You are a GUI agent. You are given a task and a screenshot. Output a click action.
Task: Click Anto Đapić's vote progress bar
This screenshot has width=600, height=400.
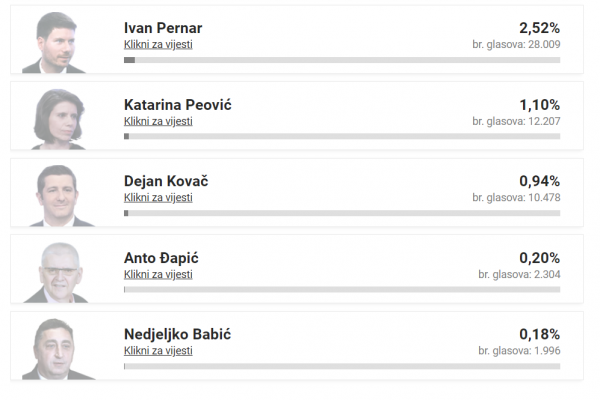pos(342,289)
